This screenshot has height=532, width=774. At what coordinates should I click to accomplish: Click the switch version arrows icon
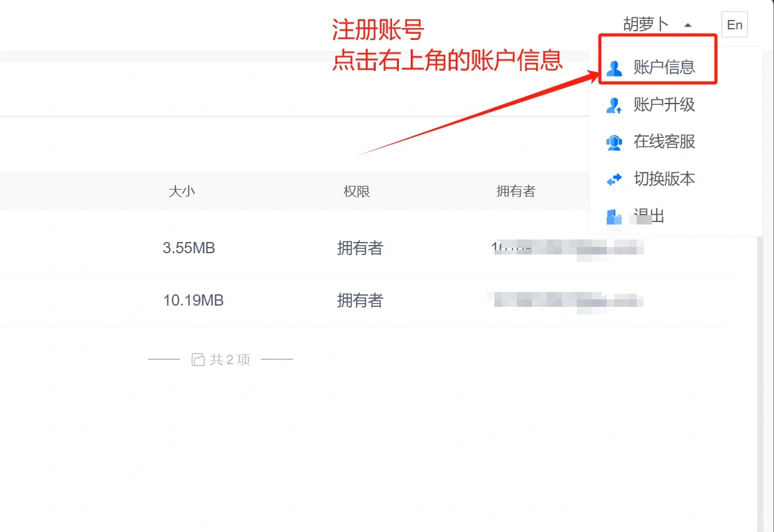[x=614, y=179]
